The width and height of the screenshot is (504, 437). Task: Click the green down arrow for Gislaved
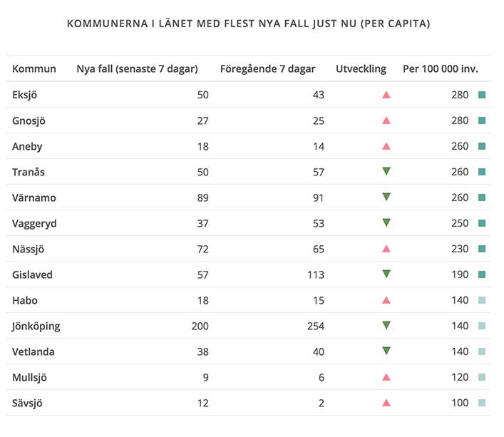coord(386,274)
